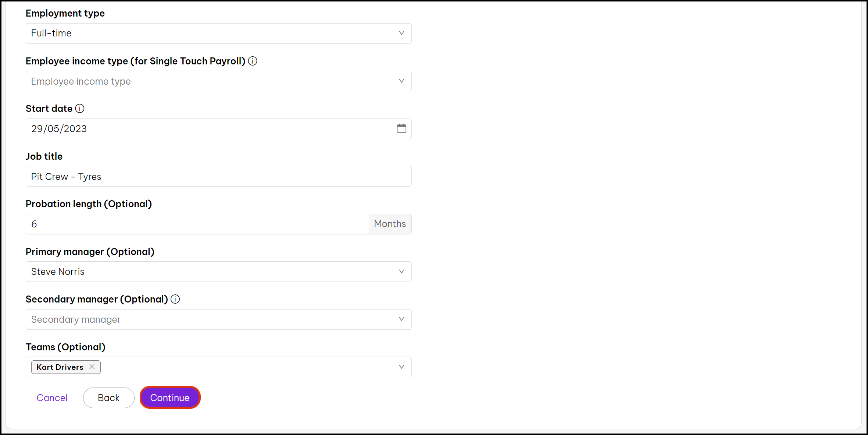Click the Continue button
The width and height of the screenshot is (868, 435).
tap(170, 397)
